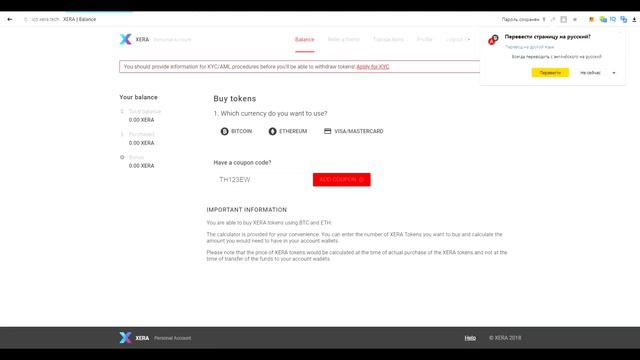This screenshot has height=360, width=640.
Task: Open the Balance tab
Action: [x=304, y=40]
